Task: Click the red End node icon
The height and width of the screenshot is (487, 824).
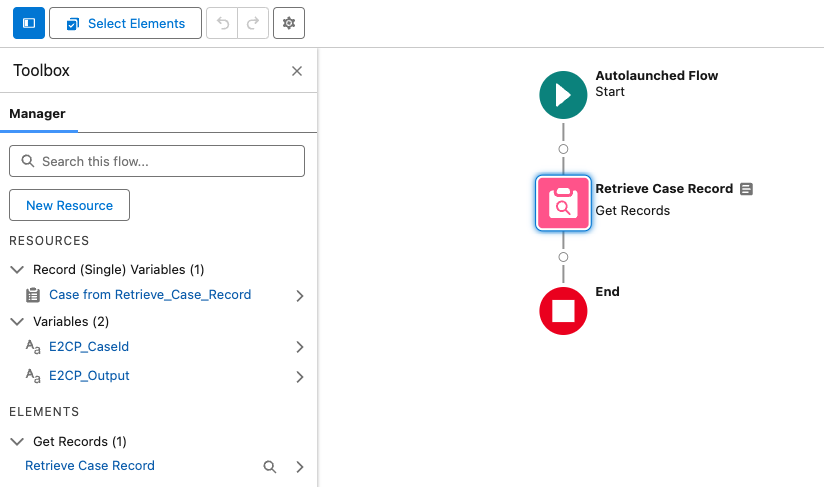Action: (563, 311)
